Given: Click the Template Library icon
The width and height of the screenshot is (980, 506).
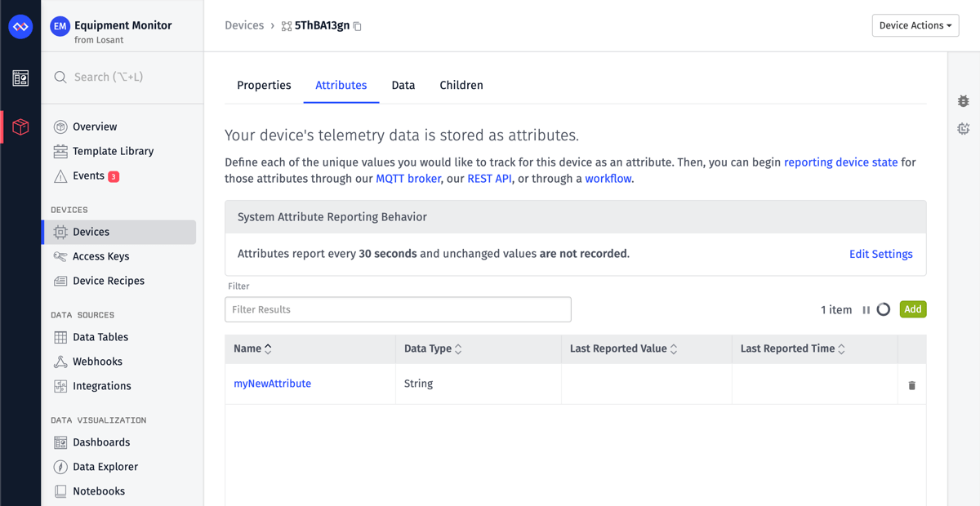Looking at the screenshot, I should coord(60,151).
